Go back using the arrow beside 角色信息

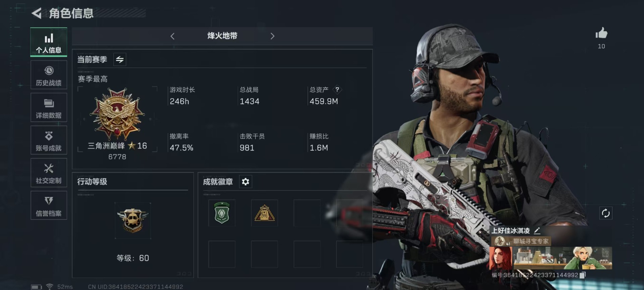click(x=36, y=13)
